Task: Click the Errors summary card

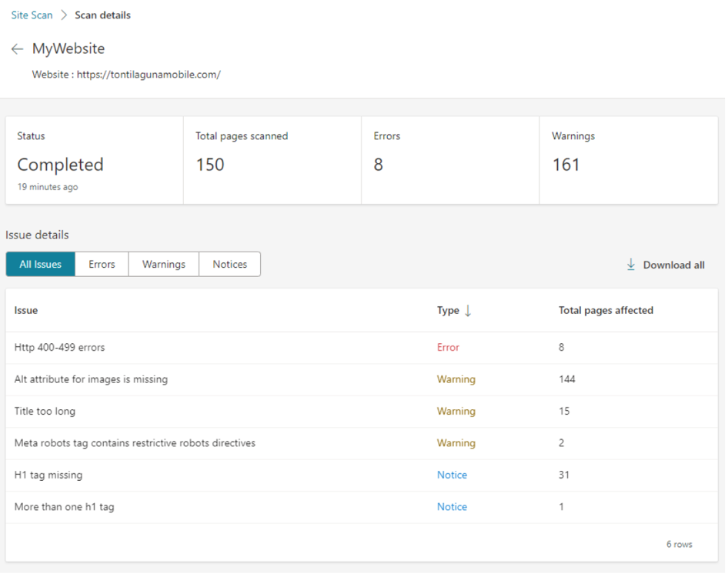Action: pos(449,160)
